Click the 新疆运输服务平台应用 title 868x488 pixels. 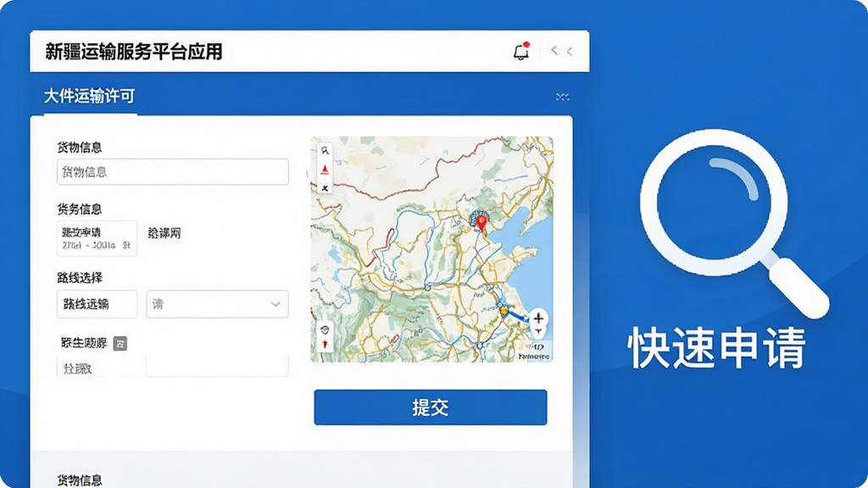134,52
